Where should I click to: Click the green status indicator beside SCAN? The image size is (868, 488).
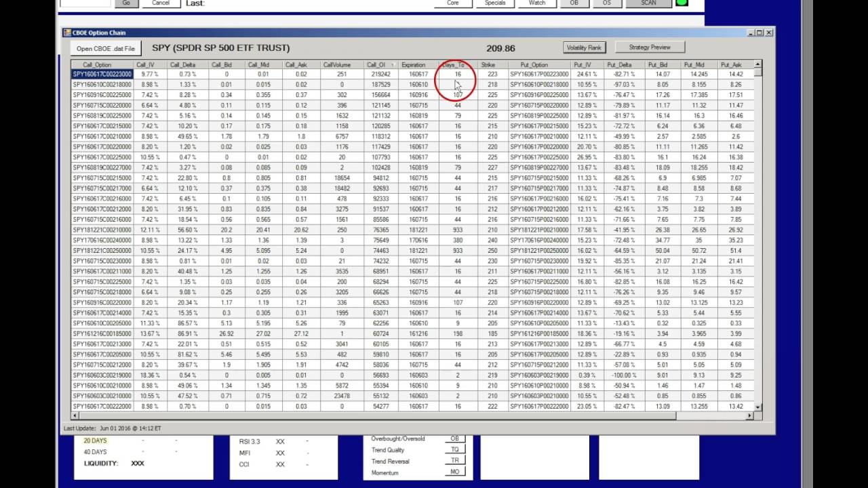[x=682, y=3]
